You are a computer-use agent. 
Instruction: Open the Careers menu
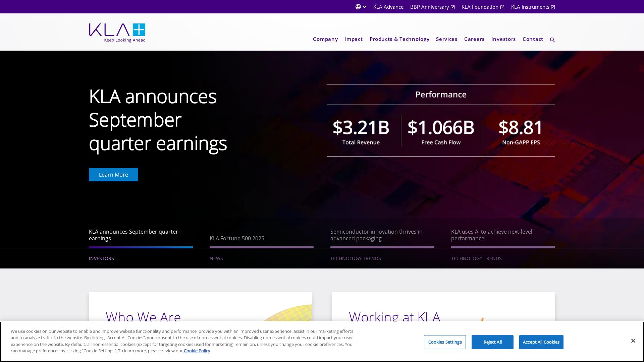[474, 39]
